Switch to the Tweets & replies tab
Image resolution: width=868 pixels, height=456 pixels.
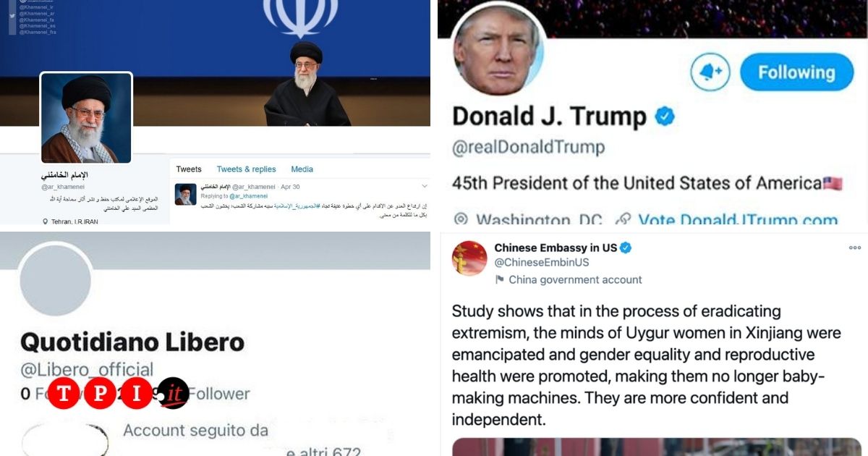(246, 169)
